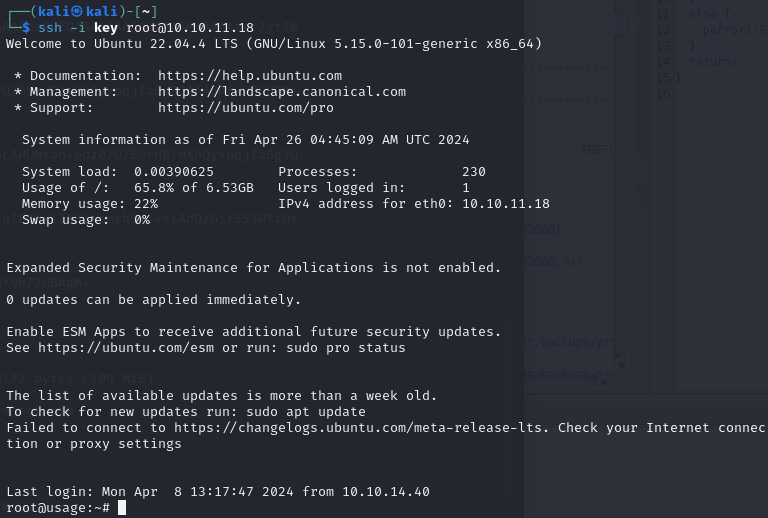Click the https://help.ubuntu.com documentation URL
The width and height of the screenshot is (768, 518).
click(250, 76)
